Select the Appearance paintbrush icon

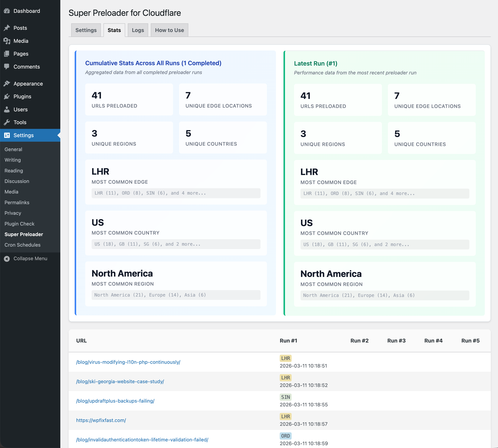7,83
